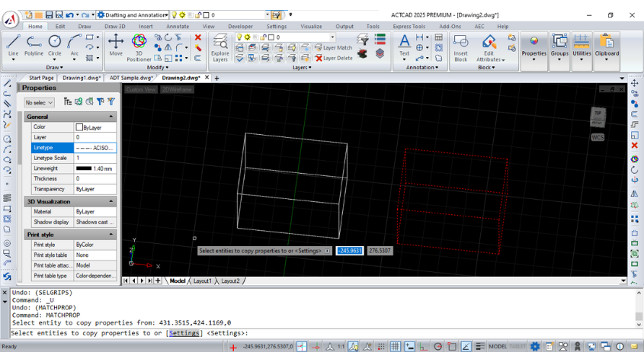Click the red X delete icon on right toolbar
Screen dimensions: 644x362
click(x=635, y=146)
